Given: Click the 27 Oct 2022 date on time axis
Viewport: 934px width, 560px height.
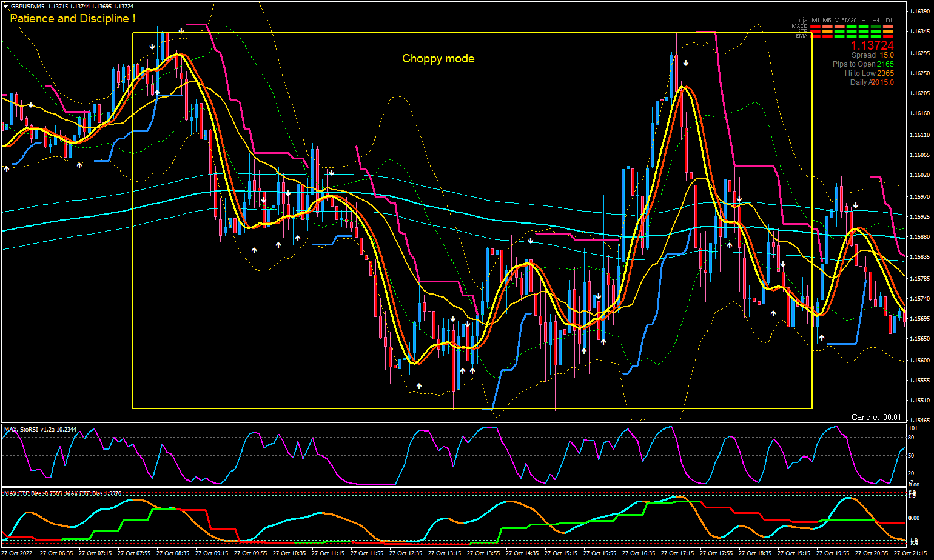Looking at the screenshot, I should tap(17, 553).
